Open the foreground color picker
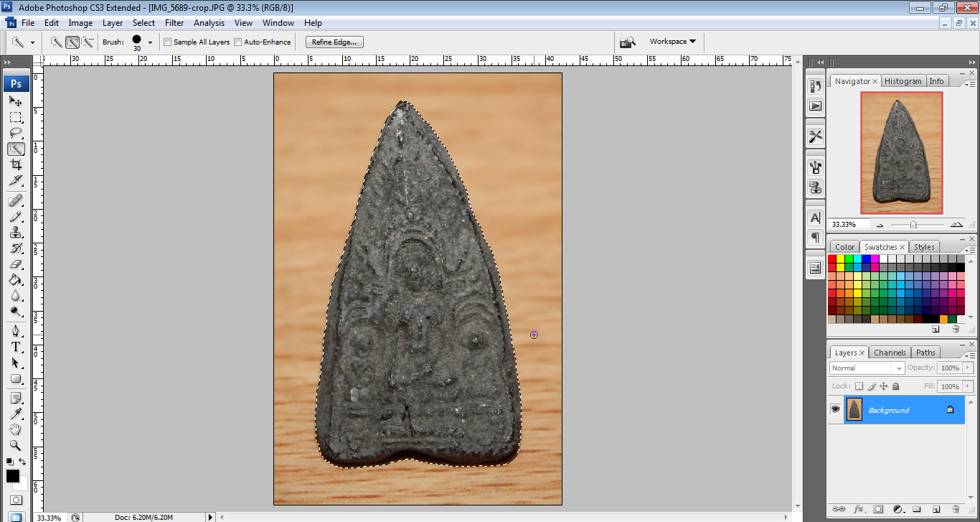 click(x=13, y=475)
